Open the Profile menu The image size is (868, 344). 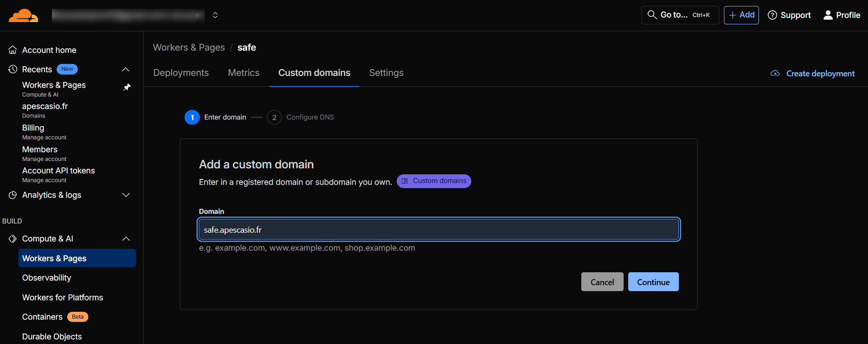coord(842,15)
